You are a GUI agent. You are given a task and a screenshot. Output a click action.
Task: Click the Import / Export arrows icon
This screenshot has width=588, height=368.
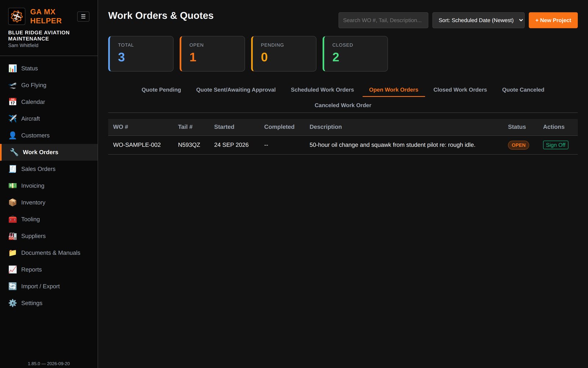12,286
